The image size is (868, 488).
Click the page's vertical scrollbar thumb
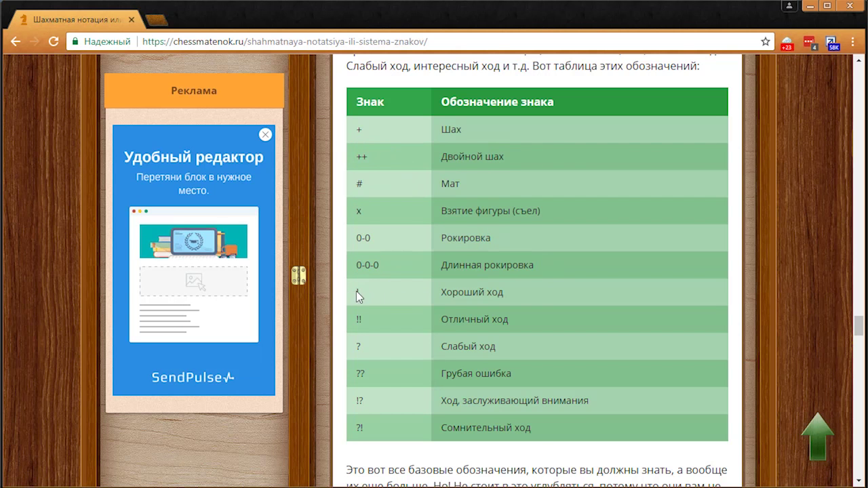pos(860,325)
